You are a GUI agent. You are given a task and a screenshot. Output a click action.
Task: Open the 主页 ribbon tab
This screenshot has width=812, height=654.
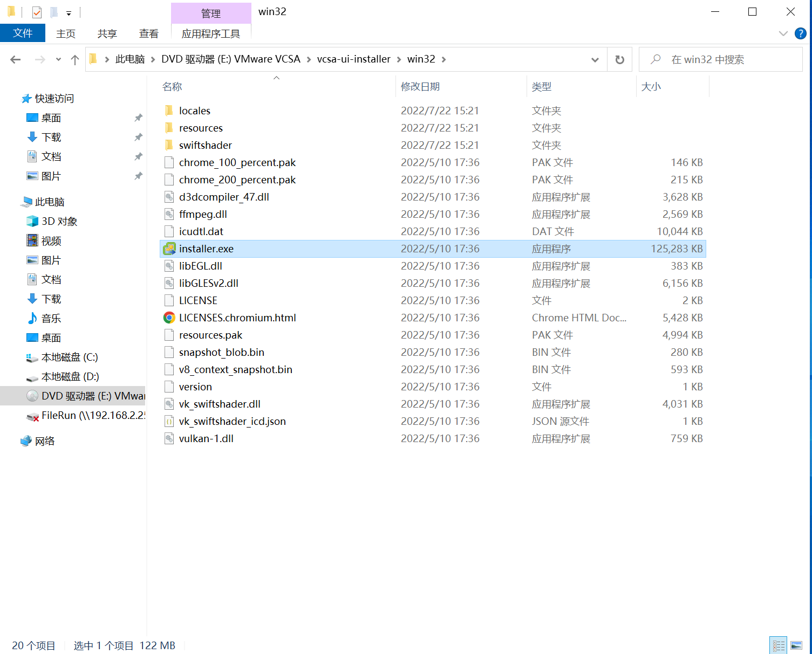[x=66, y=33]
